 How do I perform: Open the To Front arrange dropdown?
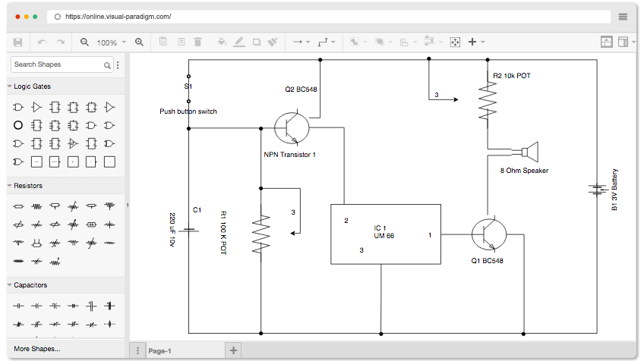click(358, 42)
